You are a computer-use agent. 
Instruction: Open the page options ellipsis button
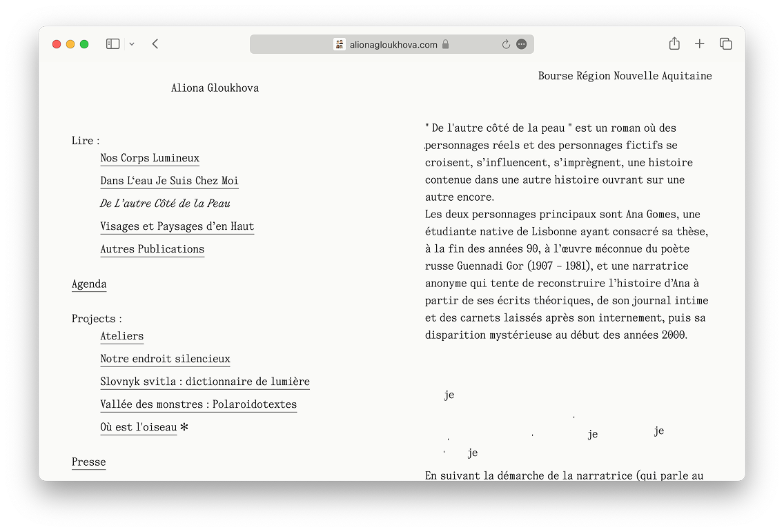click(522, 44)
